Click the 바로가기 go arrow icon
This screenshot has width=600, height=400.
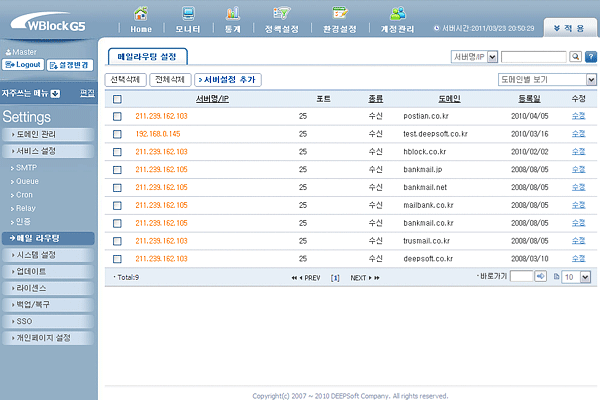(x=540, y=276)
